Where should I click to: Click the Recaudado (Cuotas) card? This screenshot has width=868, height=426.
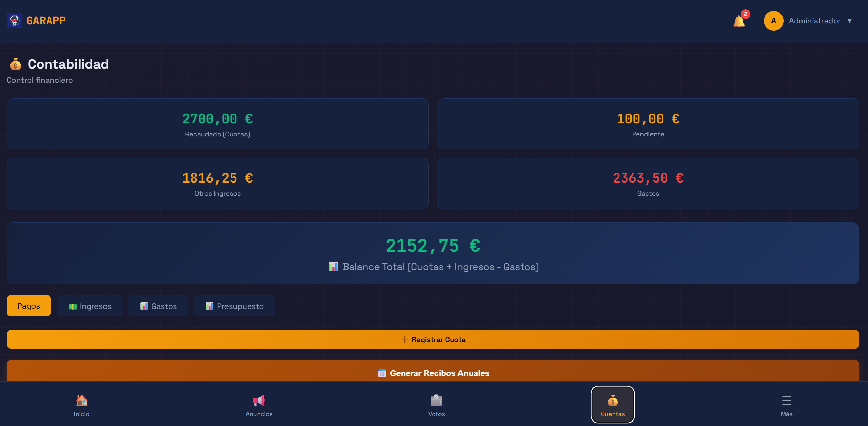218,124
